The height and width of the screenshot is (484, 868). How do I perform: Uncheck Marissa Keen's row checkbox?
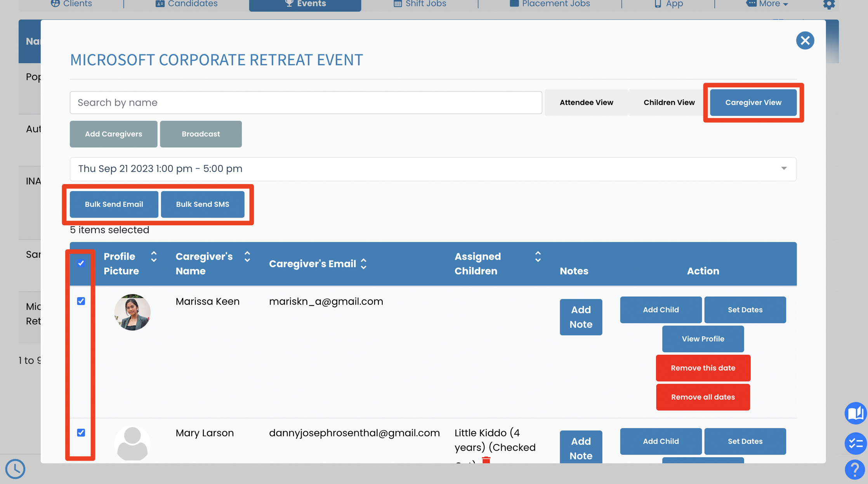[x=81, y=301]
